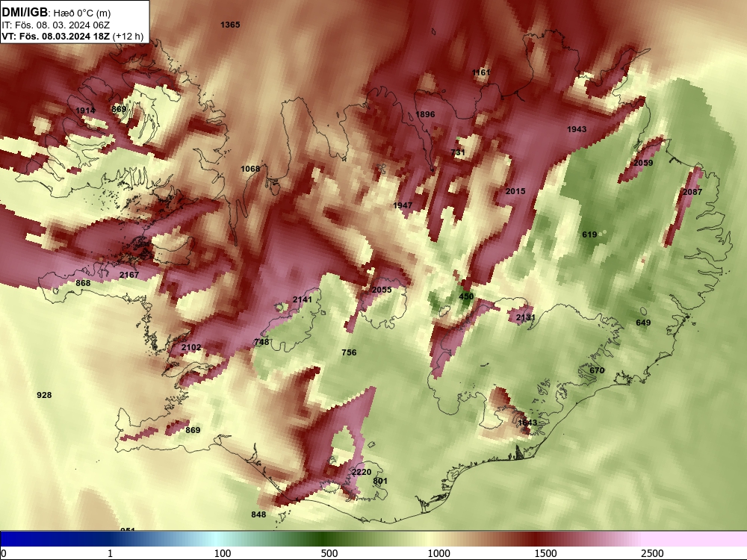The width and height of the screenshot is (747, 560).
Task: Click the 928 value label
Action: click(44, 395)
